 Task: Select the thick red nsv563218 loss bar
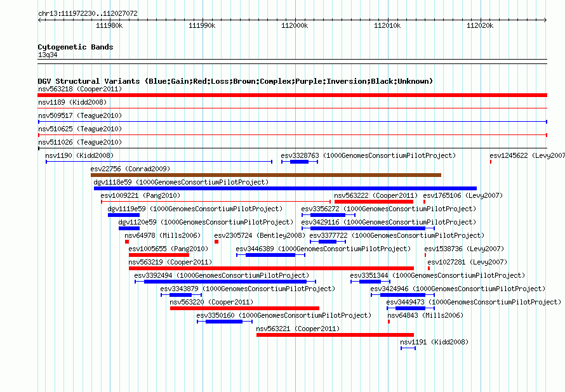[x=292, y=95]
